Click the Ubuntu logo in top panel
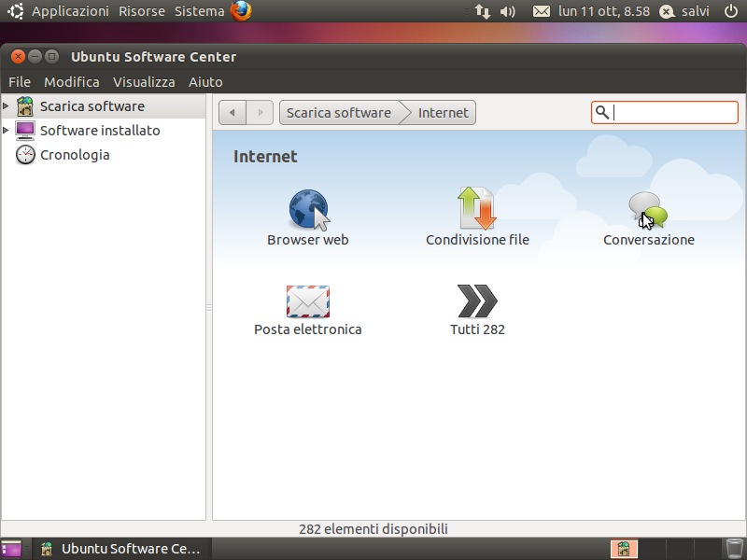This screenshot has height=560, width=747. 16,11
